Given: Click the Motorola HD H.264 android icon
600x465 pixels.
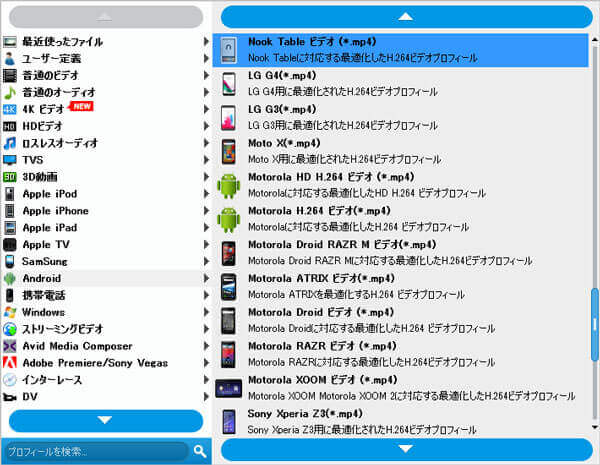Looking at the screenshot, I should tap(229, 186).
